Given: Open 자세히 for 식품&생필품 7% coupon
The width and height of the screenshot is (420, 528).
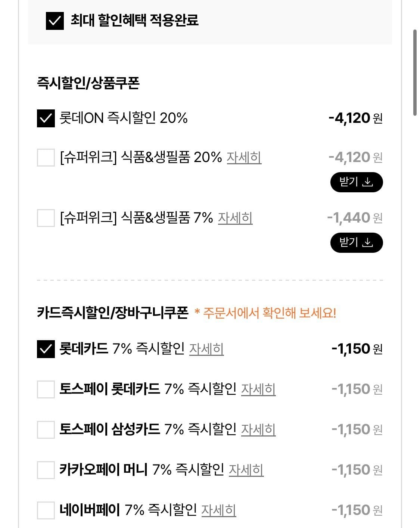Looking at the screenshot, I should 235,218.
